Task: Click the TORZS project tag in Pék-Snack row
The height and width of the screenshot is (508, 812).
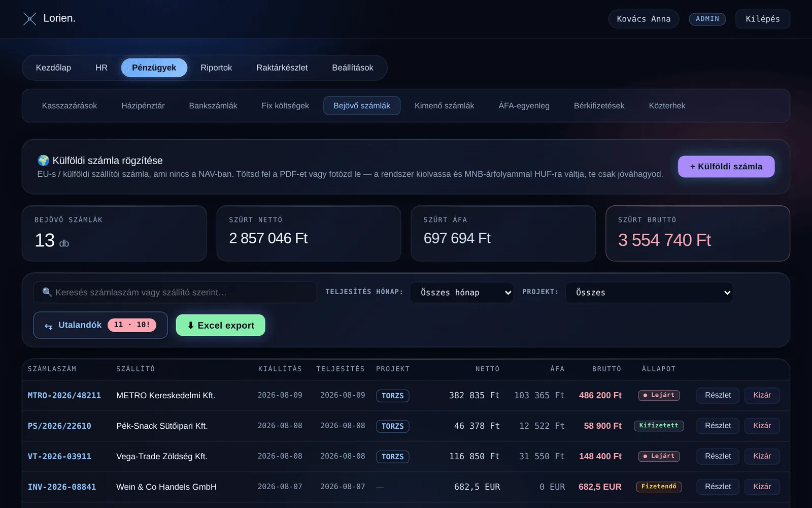Action: [x=393, y=426]
